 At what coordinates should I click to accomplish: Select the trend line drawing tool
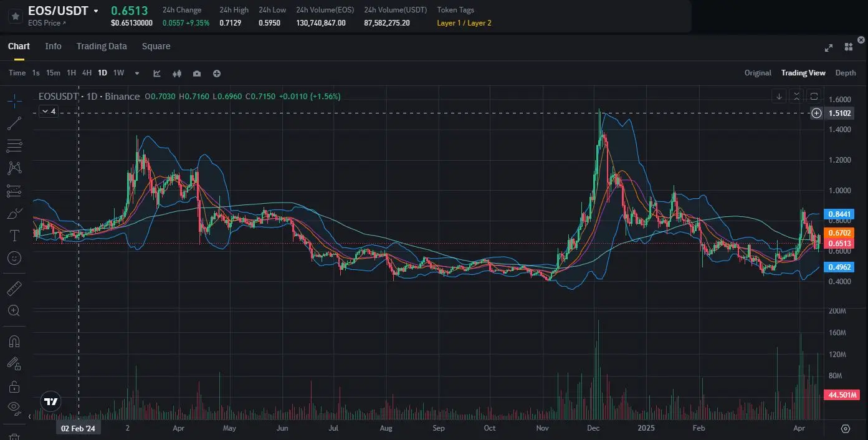point(14,123)
